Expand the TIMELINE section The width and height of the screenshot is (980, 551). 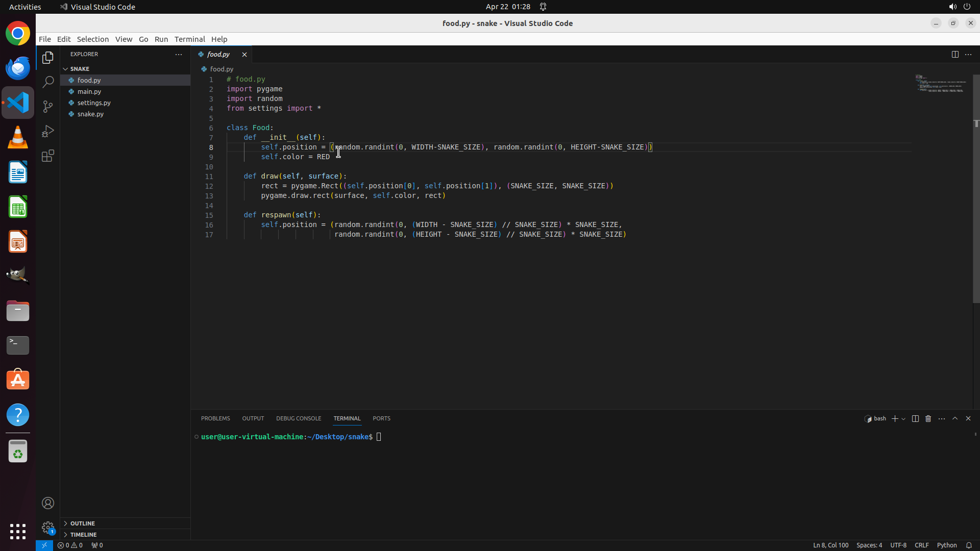(83, 535)
